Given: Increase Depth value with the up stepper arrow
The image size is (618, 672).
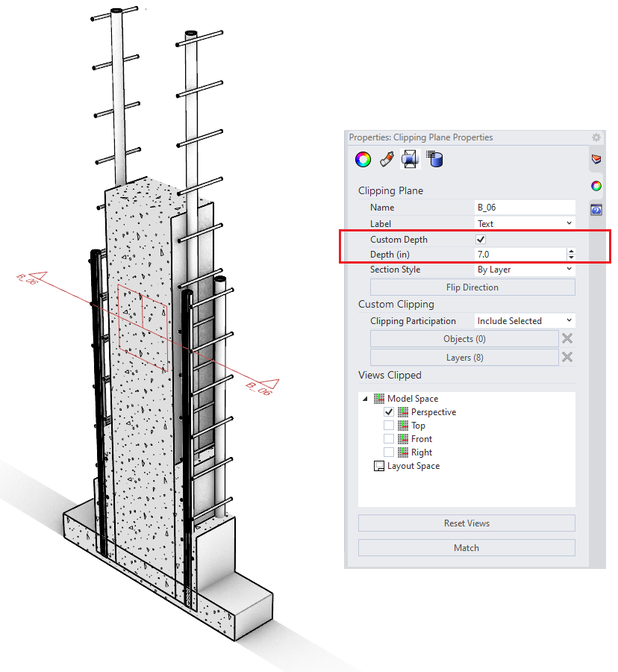Looking at the screenshot, I should [x=571, y=252].
